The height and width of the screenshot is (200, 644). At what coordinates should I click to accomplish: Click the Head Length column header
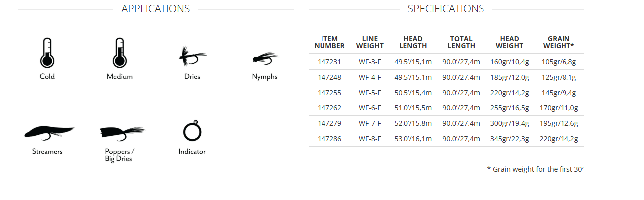(x=413, y=42)
